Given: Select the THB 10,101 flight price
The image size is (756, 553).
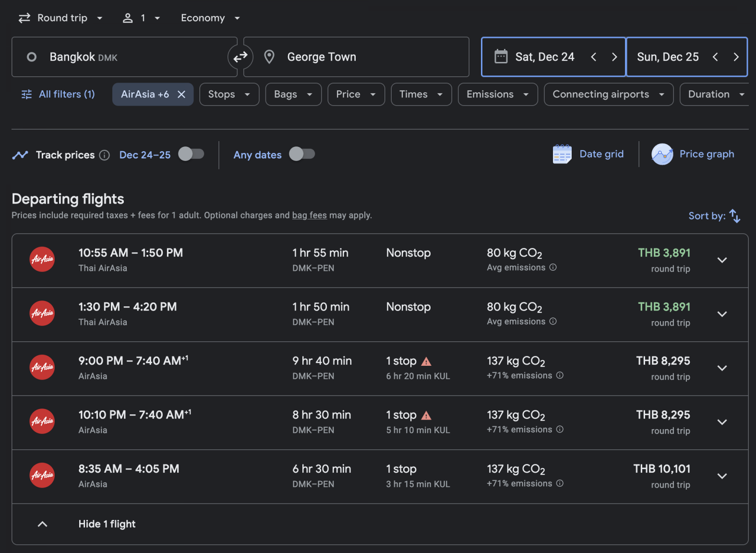Looking at the screenshot, I should coord(661,469).
